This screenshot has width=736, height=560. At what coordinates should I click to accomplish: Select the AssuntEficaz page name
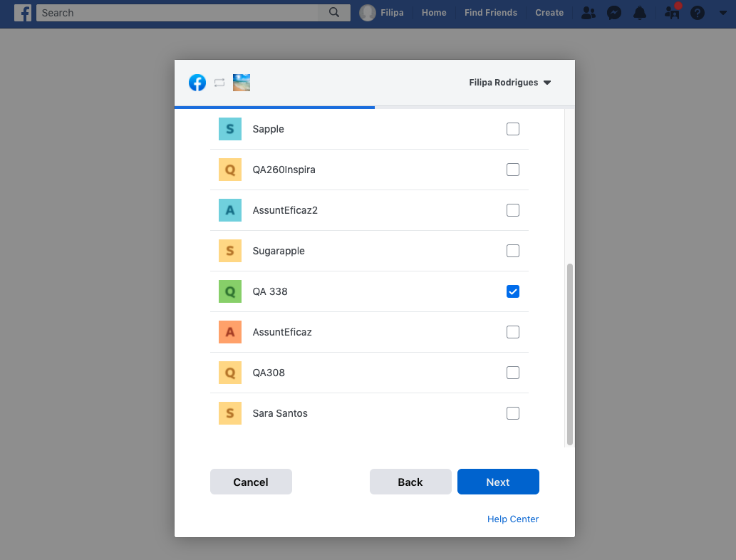coord(282,332)
